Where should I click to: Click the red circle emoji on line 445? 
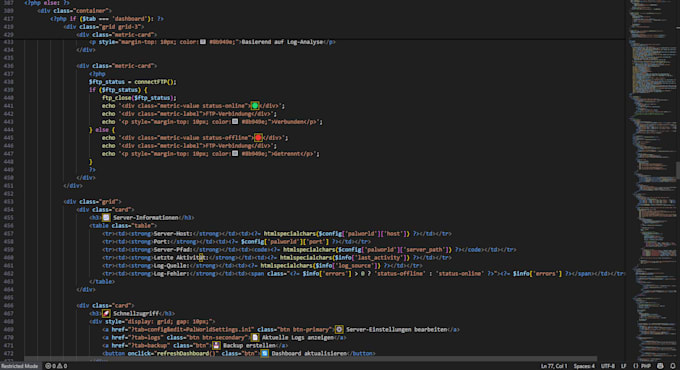[258, 138]
